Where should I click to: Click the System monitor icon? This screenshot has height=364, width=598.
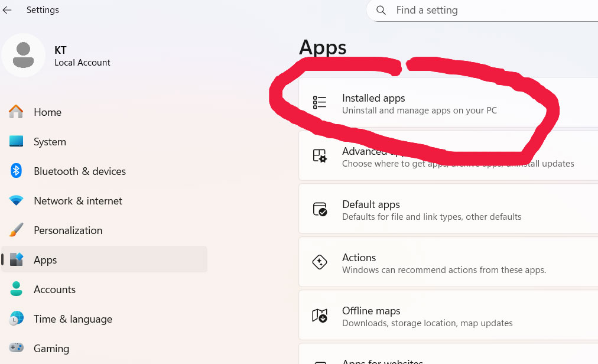16,141
